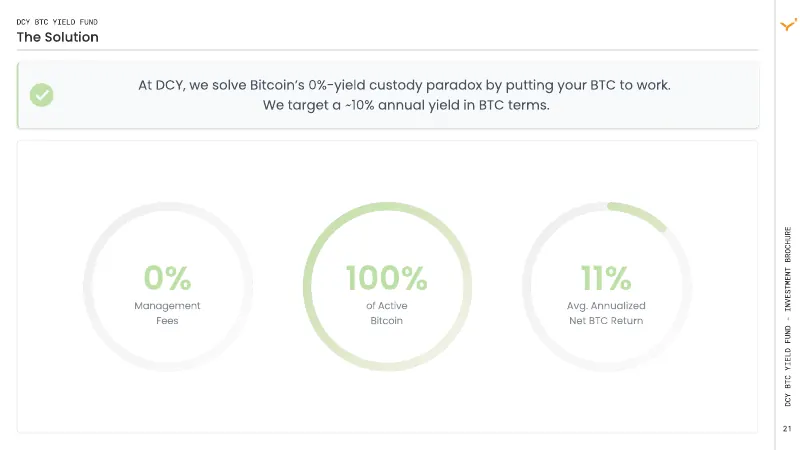Click the vertical Investment Brochure sidebar text
The image size is (800, 450).
pos(788,316)
